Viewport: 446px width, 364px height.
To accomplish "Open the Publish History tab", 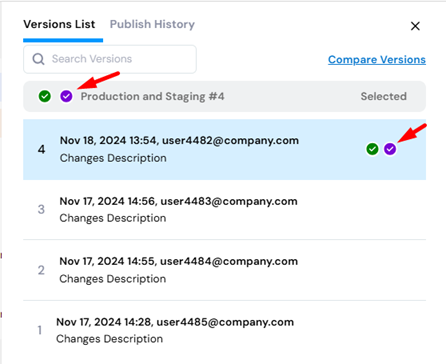I will tap(152, 24).
